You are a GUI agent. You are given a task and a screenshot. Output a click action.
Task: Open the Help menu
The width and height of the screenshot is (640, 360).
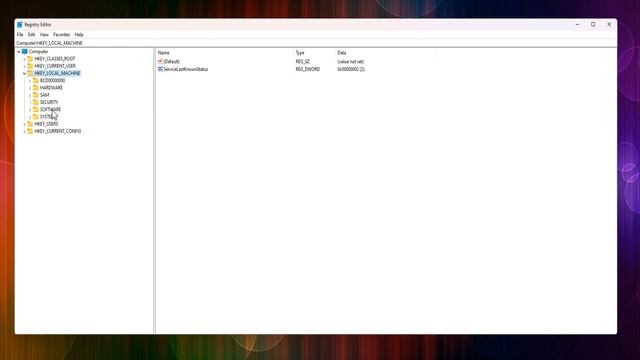79,35
